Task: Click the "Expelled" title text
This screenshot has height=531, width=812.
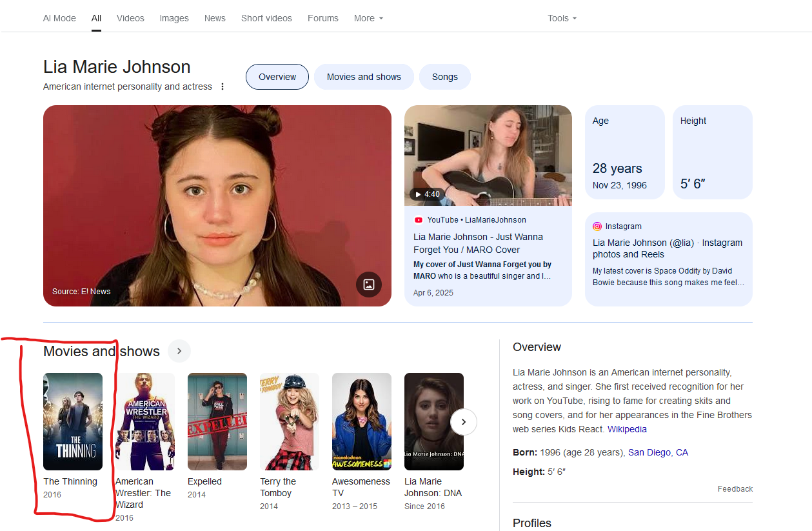Action: tap(204, 481)
